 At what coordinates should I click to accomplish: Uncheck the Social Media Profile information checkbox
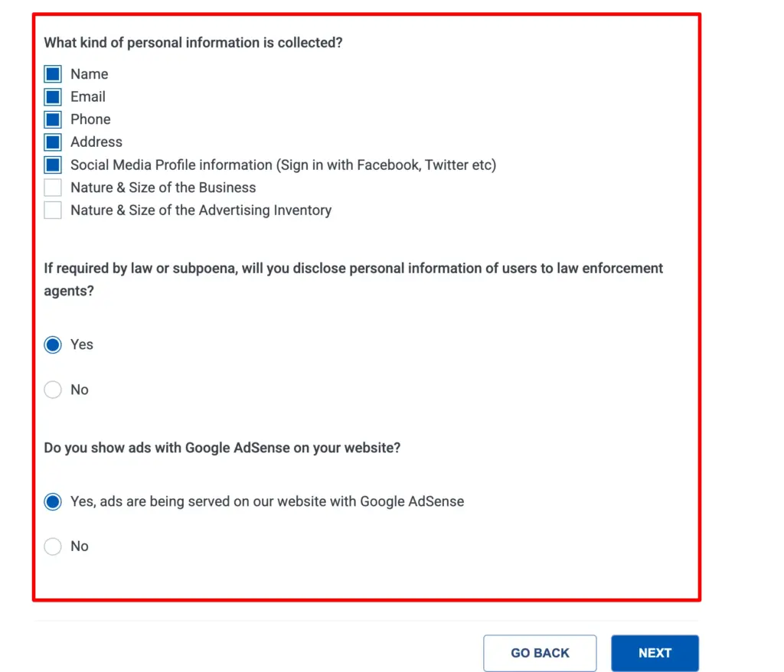click(52, 165)
